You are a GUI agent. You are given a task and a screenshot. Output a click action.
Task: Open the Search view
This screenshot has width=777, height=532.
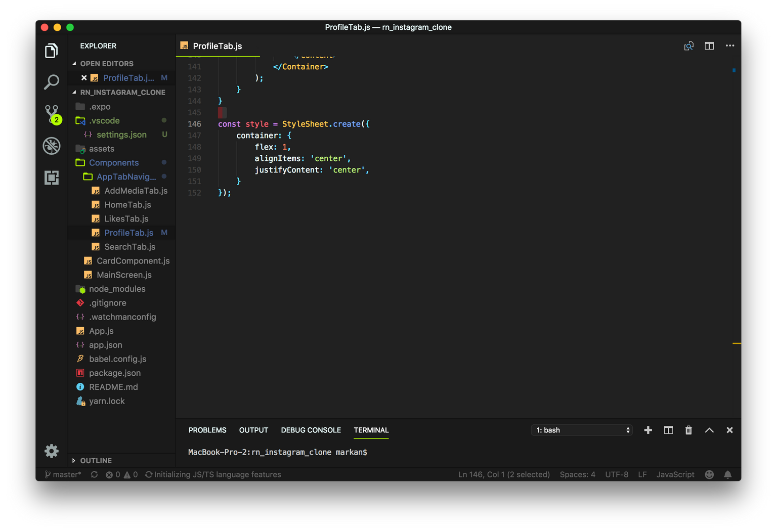tap(51, 82)
